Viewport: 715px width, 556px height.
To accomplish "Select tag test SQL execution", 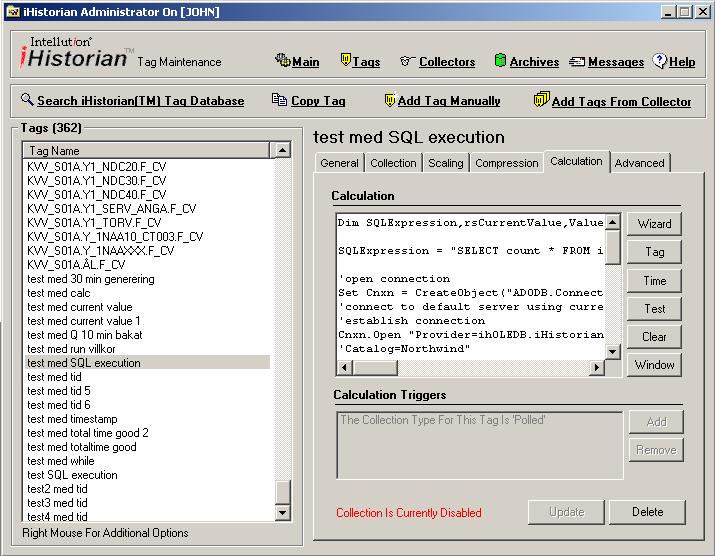I will pos(72,475).
